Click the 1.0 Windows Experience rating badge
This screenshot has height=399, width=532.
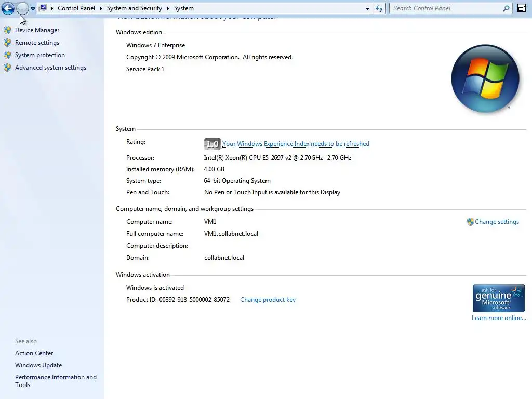(212, 144)
